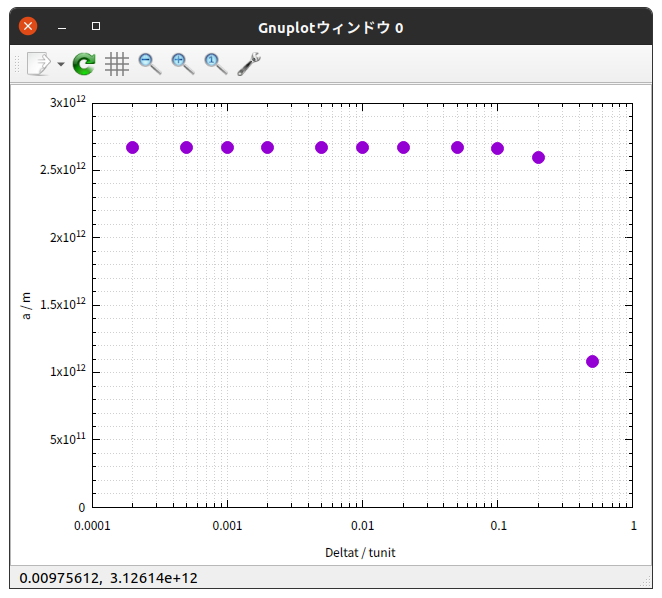The height and width of the screenshot is (598, 662).
Task: Click the data point at Deltat 0.2
Action: tap(538, 158)
